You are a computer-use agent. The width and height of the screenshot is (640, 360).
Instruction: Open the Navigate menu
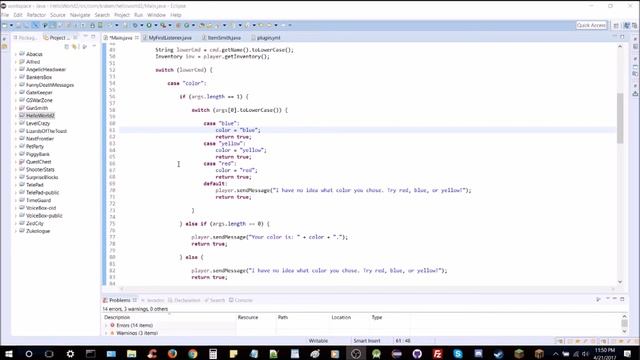80,15
